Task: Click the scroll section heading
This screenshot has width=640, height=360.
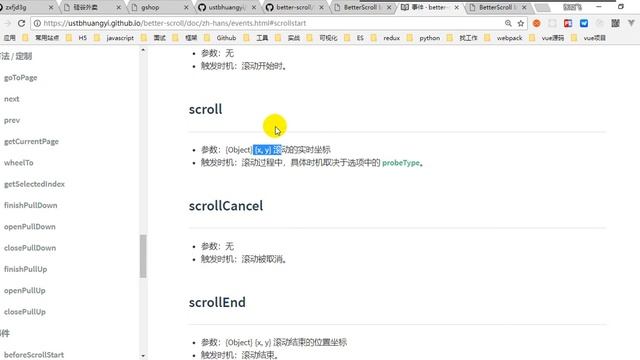Action: click(205, 109)
